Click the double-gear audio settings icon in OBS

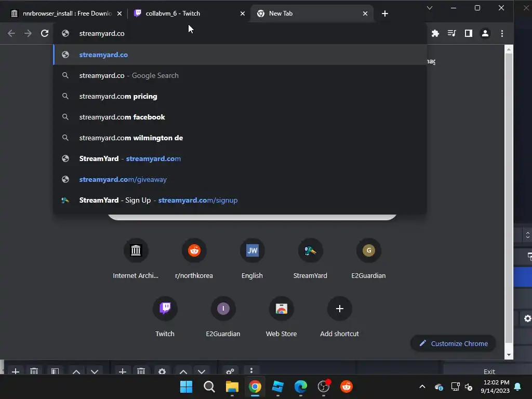(230, 371)
